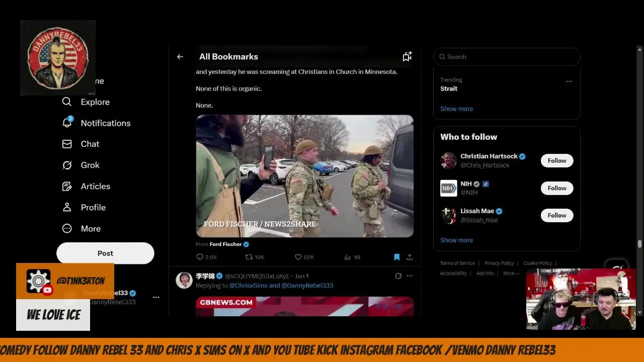Click the white Post button
The width and height of the screenshot is (644, 362).
(x=105, y=253)
